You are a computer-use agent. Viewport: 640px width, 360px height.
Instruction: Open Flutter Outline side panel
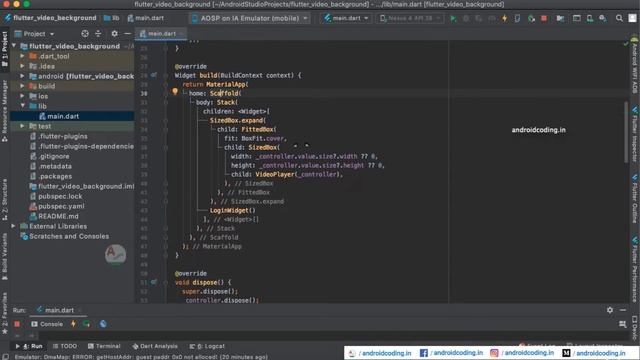(635, 199)
